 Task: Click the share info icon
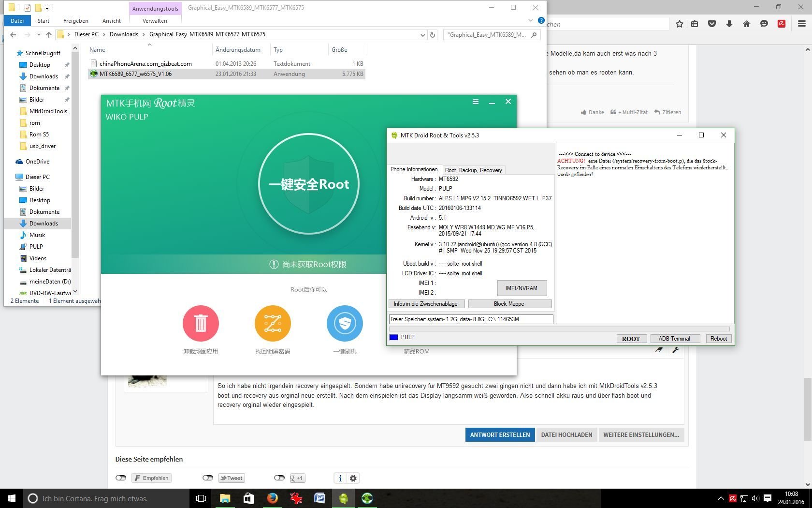340,478
